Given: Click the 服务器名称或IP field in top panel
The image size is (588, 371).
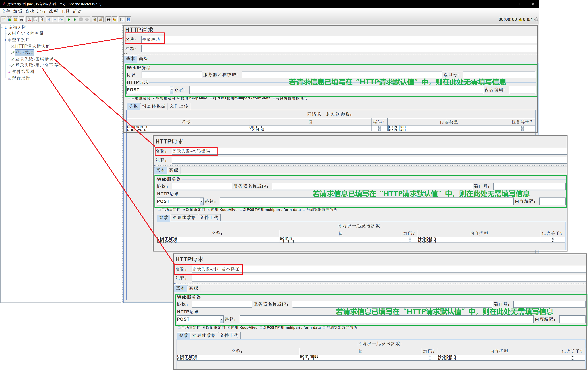Looking at the screenshot, I should 341,75.
